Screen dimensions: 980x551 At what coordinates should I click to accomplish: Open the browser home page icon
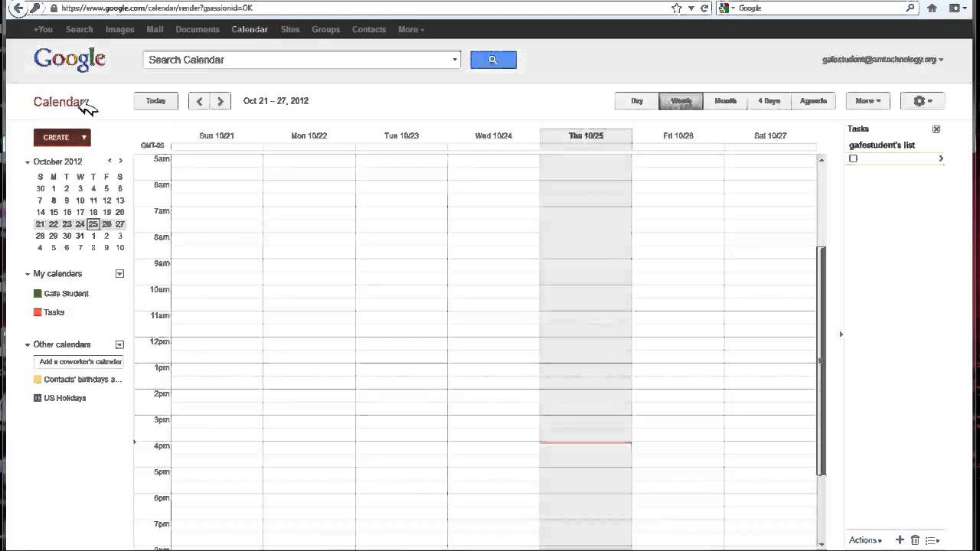(x=932, y=8)
